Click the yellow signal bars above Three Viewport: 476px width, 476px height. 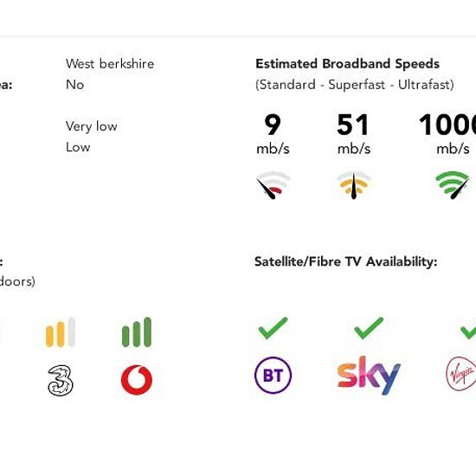[61, 332]
